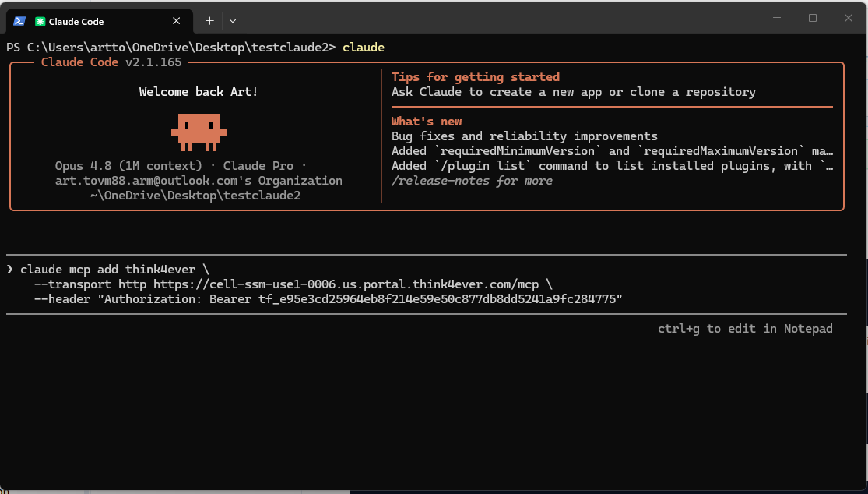The height and width of the screenshot is (494, 868).
Task: Click the green Claude Code tab icon
Action: click(x=39, y=22)
